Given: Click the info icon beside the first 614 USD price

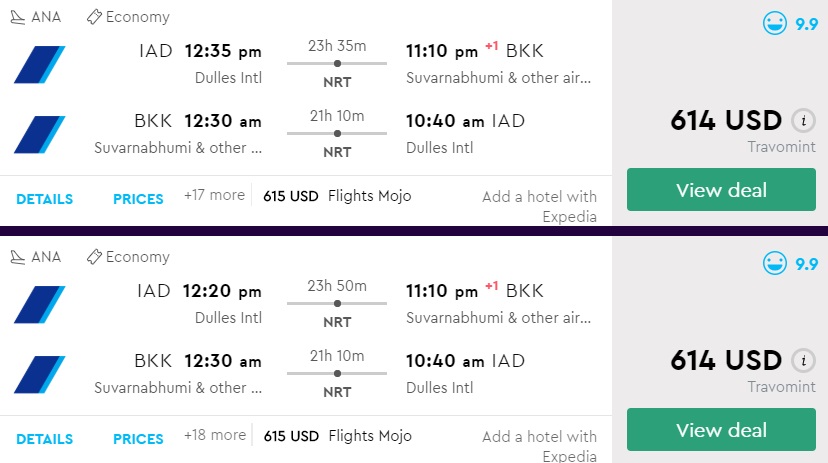Looking at the screenshot, I should coord(802,121).
